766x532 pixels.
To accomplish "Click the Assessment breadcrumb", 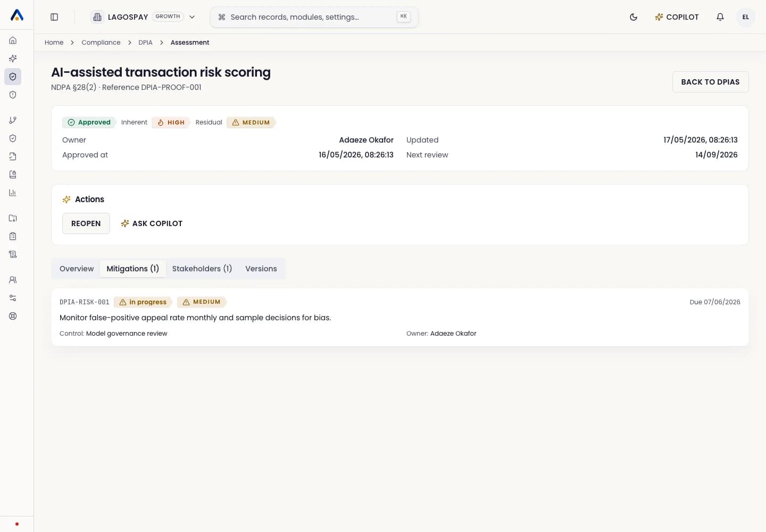I will click(x=190, y=43).
